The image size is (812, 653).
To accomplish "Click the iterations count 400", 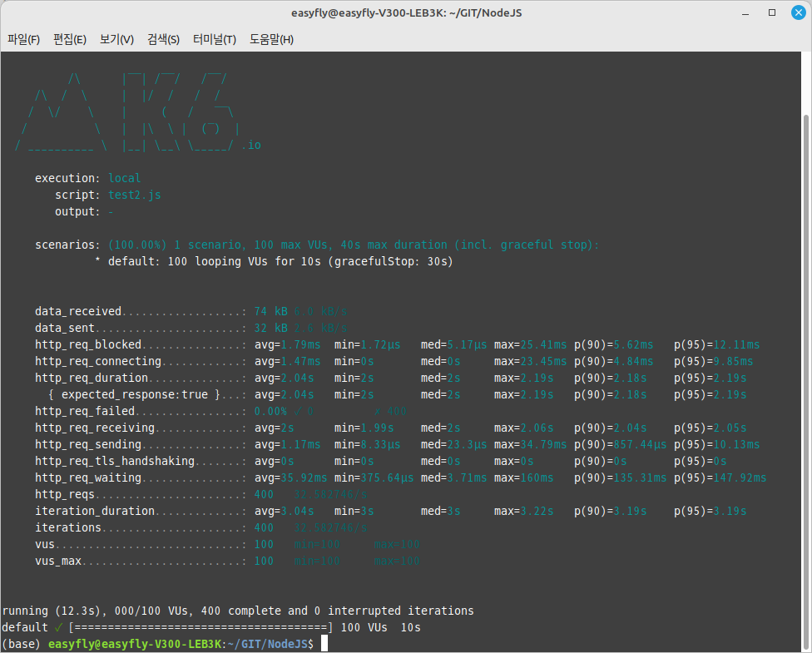I will click(264, 527).
